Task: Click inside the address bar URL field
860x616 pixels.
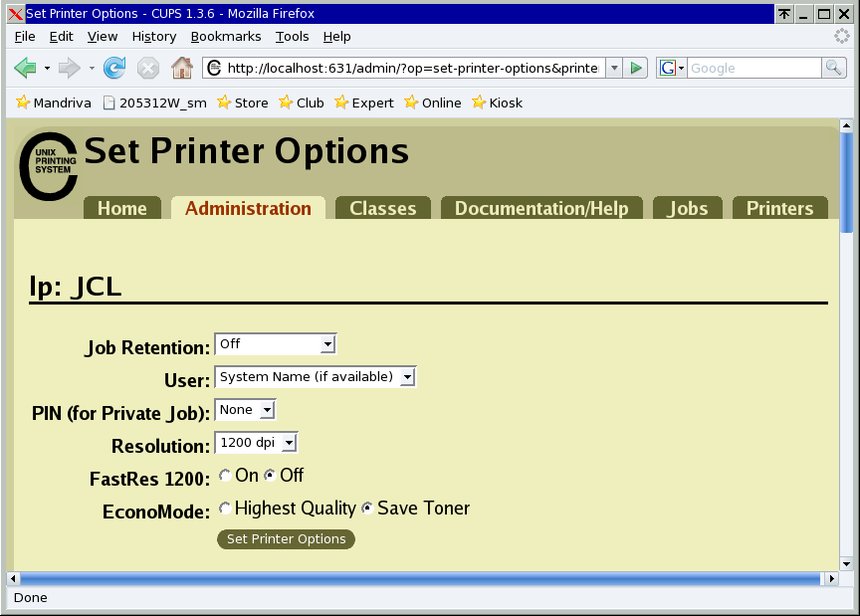Action: pos(398,68)
